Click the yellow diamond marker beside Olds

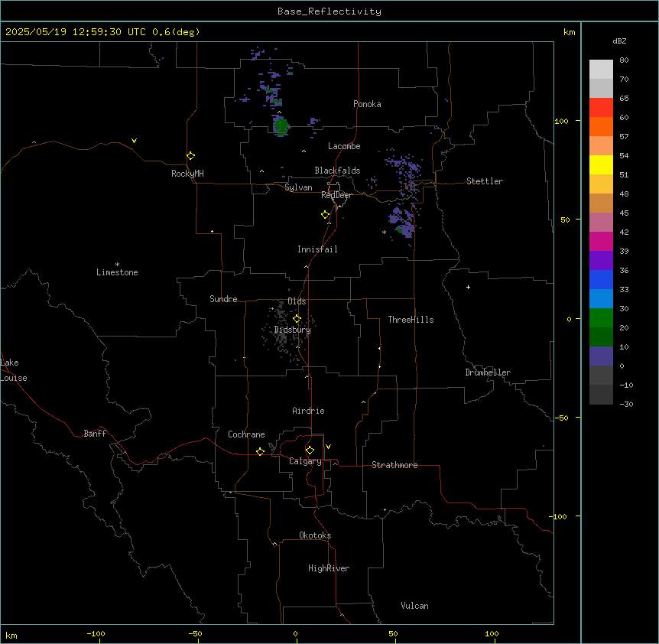(x=297, y=319)
